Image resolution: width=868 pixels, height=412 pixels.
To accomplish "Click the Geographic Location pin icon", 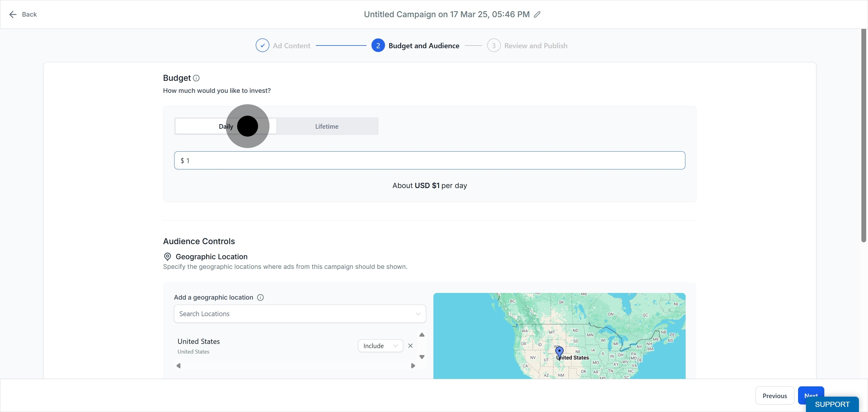I will tap(167, 257).
